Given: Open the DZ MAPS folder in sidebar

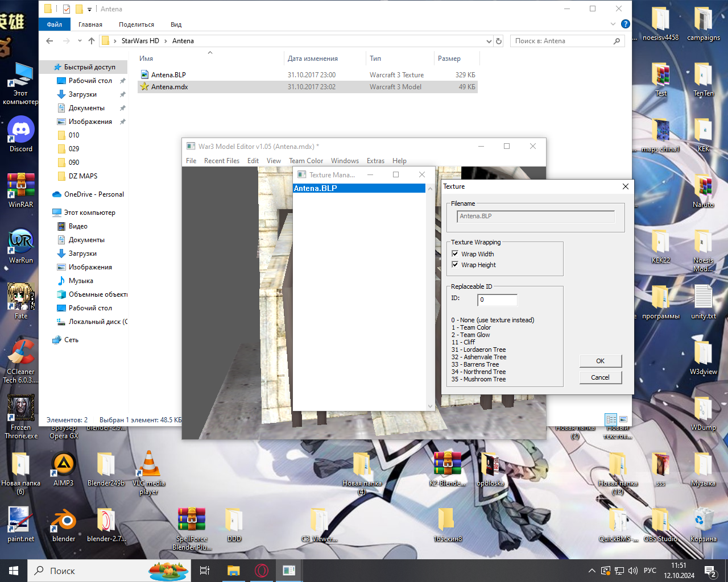Looking at the screenshot, I should (x=83, y=176).
